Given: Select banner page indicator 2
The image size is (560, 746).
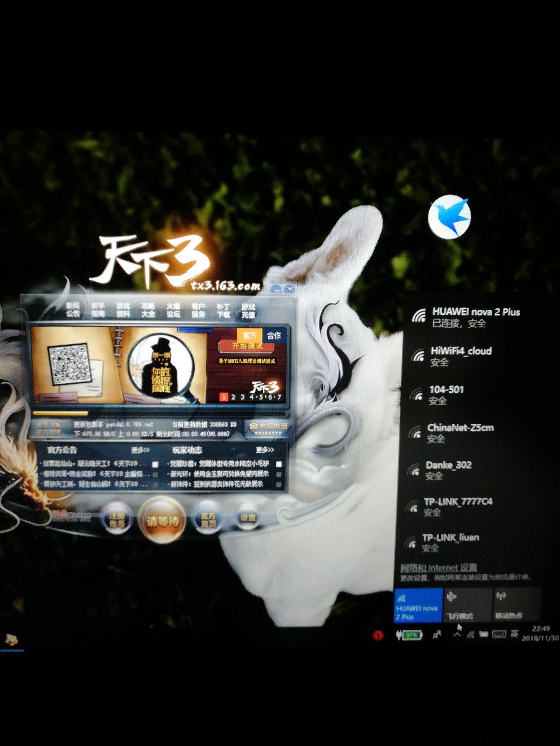Looking at the screenshot, I should click(x=233, y=397).
